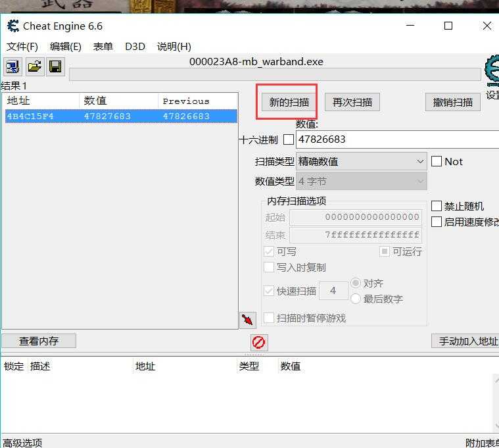
Task: Click the scan progress bar
Action: point(275,74)
